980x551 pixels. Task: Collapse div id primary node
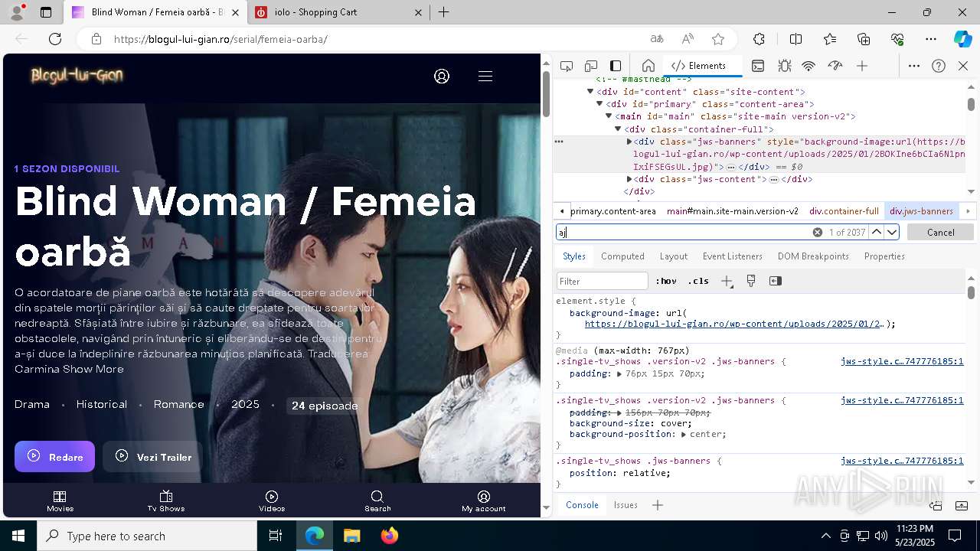coord(599,104)
